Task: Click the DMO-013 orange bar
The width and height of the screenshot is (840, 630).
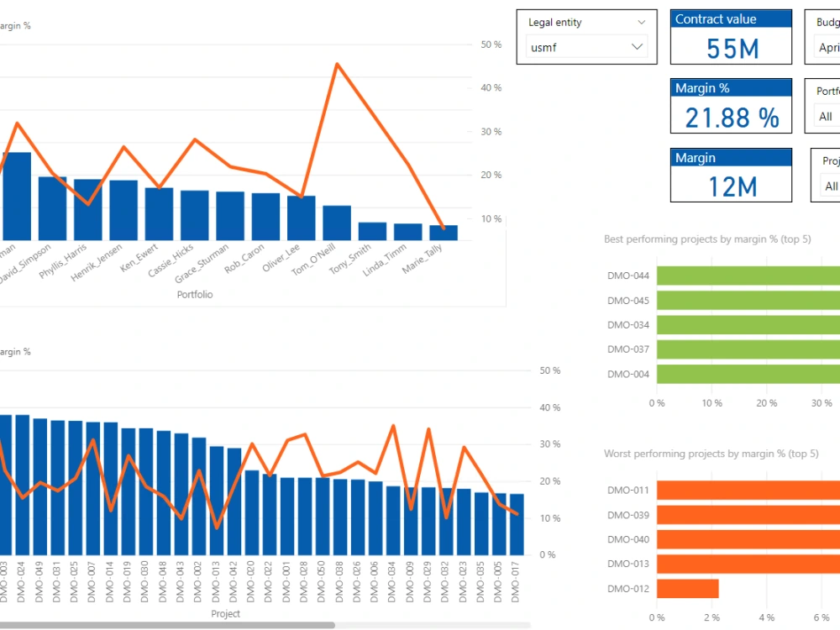Action: point(748,564)
